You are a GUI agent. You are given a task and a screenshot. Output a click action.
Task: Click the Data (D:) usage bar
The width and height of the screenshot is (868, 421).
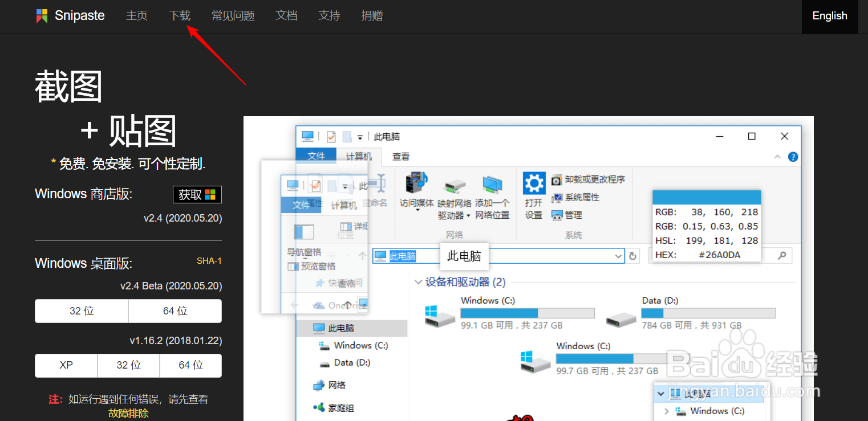click(708, 313)
